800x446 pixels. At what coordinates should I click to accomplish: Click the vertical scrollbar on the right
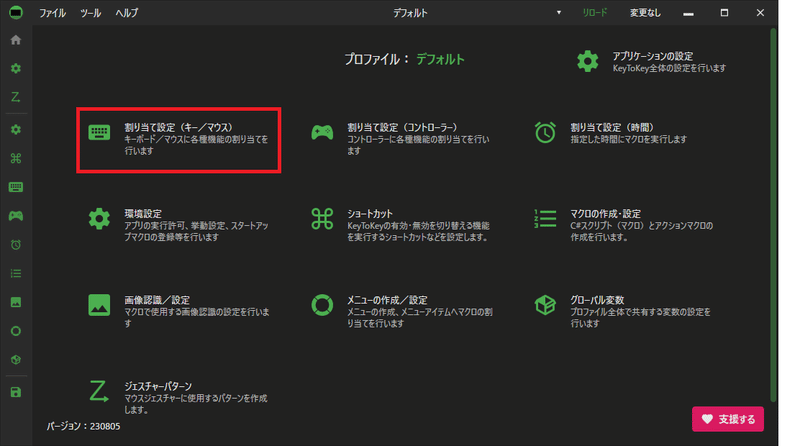tap(774, 214)
